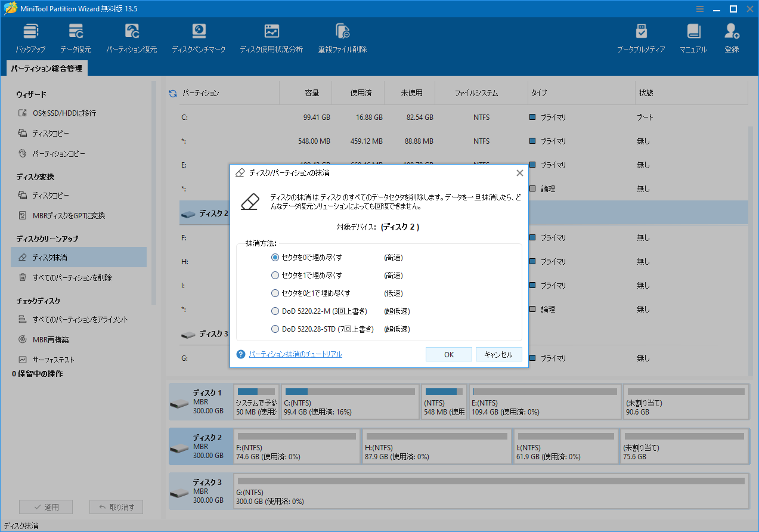
Task: Confirm disk wipe with OK
Action: coord(448,354)
